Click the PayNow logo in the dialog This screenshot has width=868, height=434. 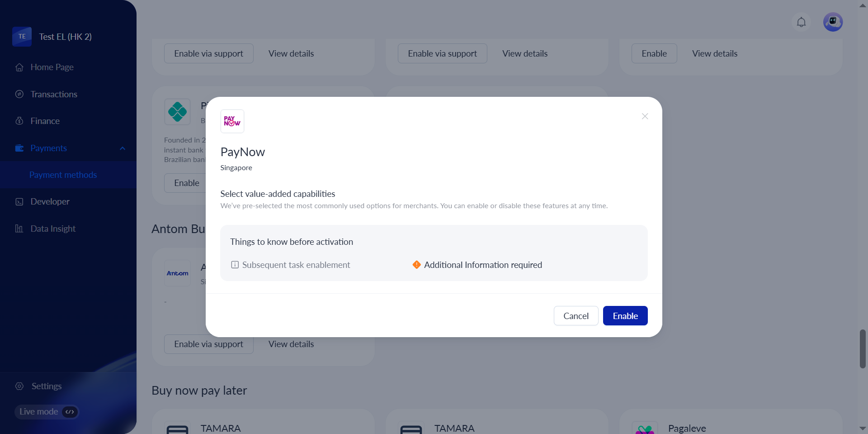[x=232, y=121]
